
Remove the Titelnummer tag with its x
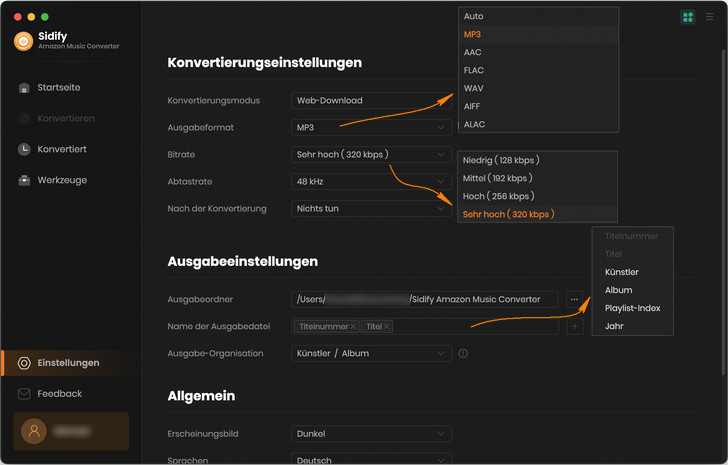tap(353, 327)
